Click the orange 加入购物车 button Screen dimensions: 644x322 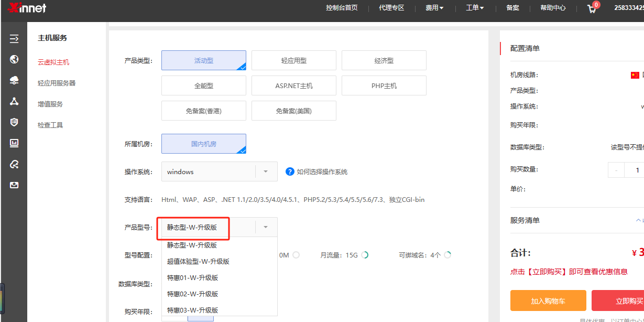(x=548, y=300)
